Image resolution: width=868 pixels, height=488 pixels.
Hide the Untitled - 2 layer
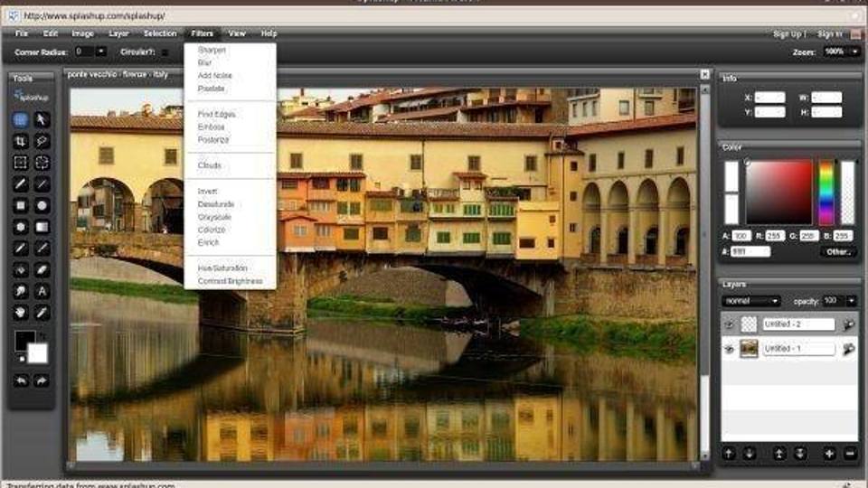(x=729, y=324)
